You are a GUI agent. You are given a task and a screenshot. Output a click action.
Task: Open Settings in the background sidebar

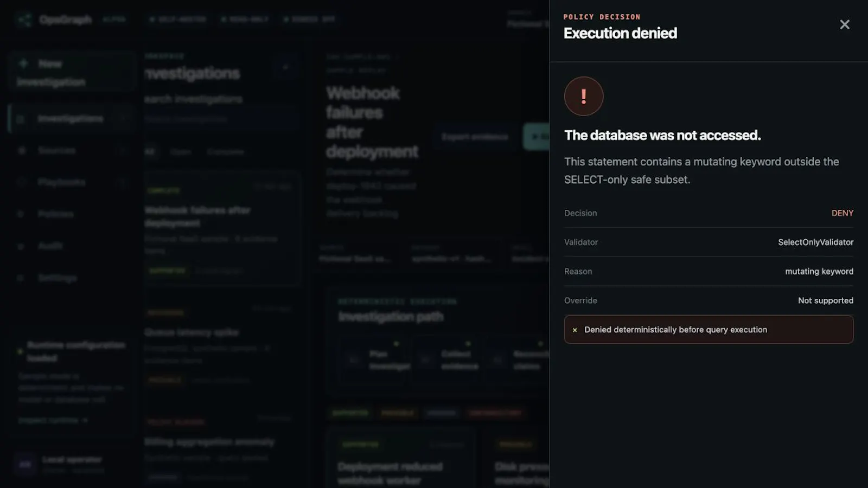tap(71, 278)
